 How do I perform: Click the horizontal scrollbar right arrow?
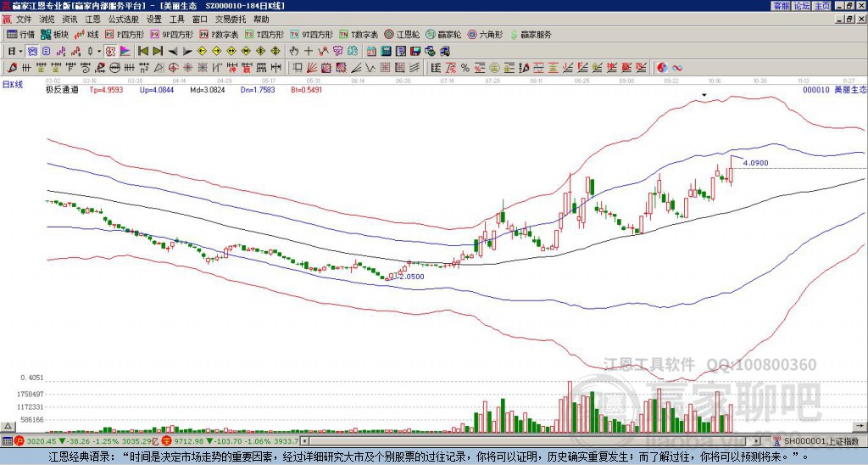coord(757,441)
